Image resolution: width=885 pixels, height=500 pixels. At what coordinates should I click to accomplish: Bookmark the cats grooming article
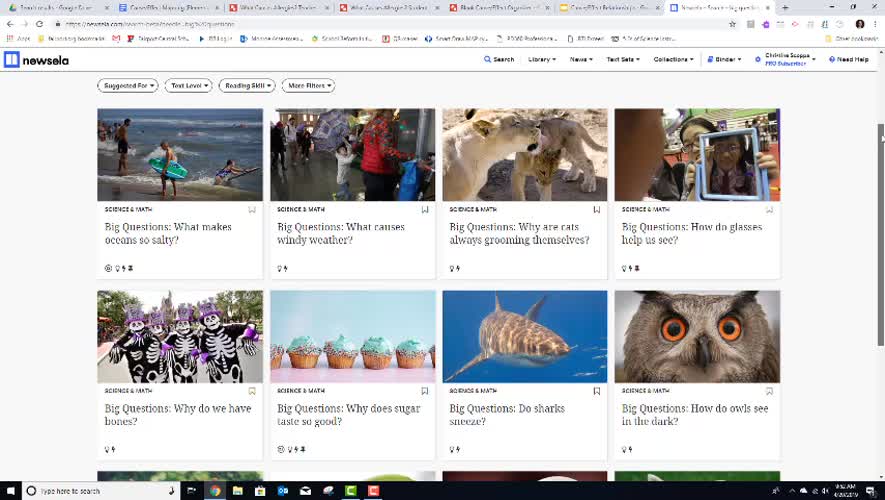(597, 210)
